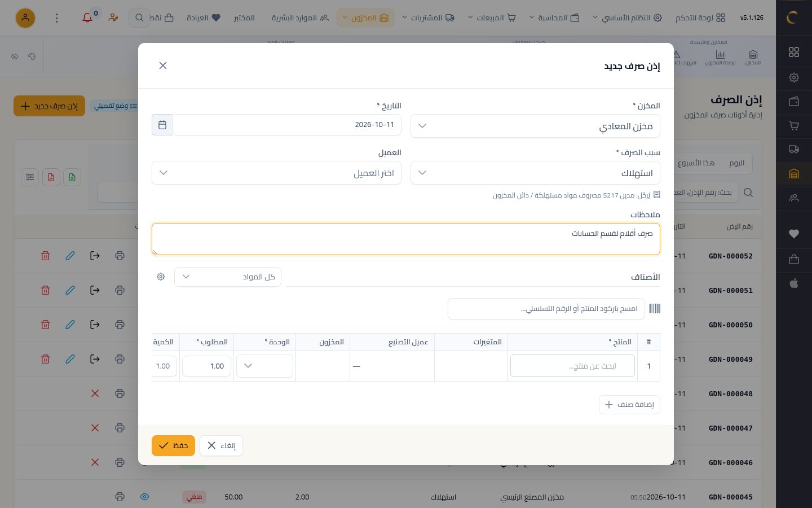
Task: Click the barcode scanner icon
Action: click(x=655, y=309)
